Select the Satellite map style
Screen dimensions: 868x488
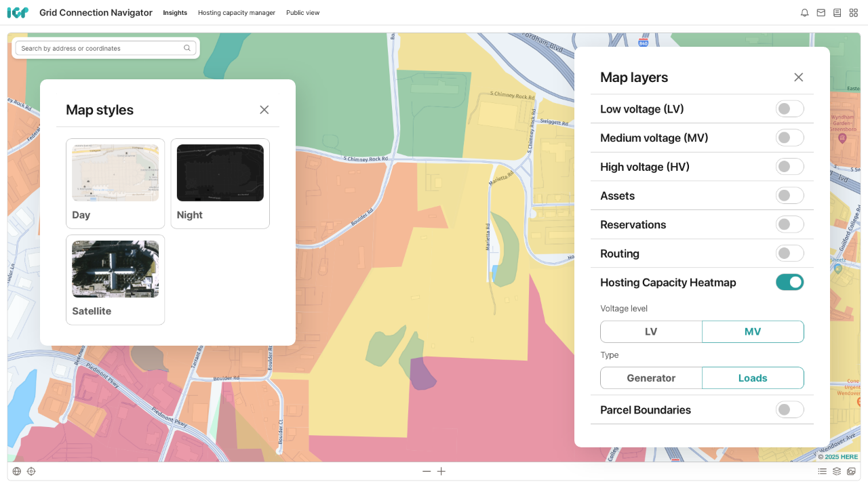click(115, 280)
